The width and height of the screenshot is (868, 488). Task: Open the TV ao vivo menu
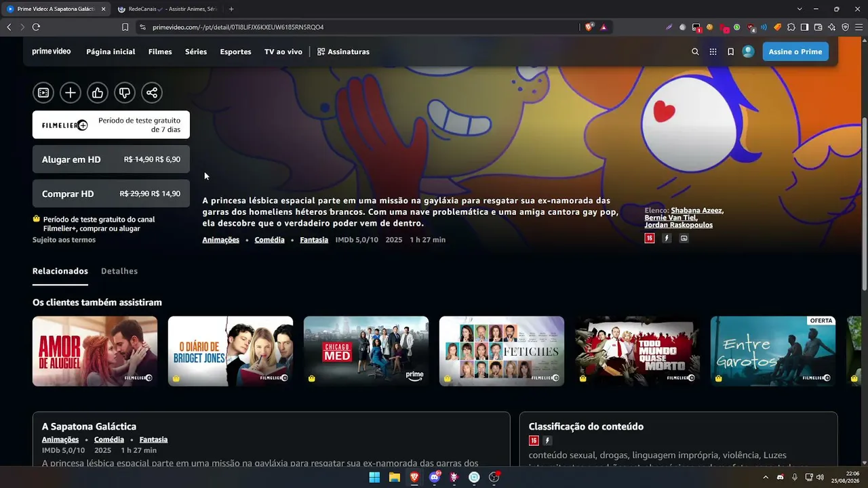click(x=283, y=52)
